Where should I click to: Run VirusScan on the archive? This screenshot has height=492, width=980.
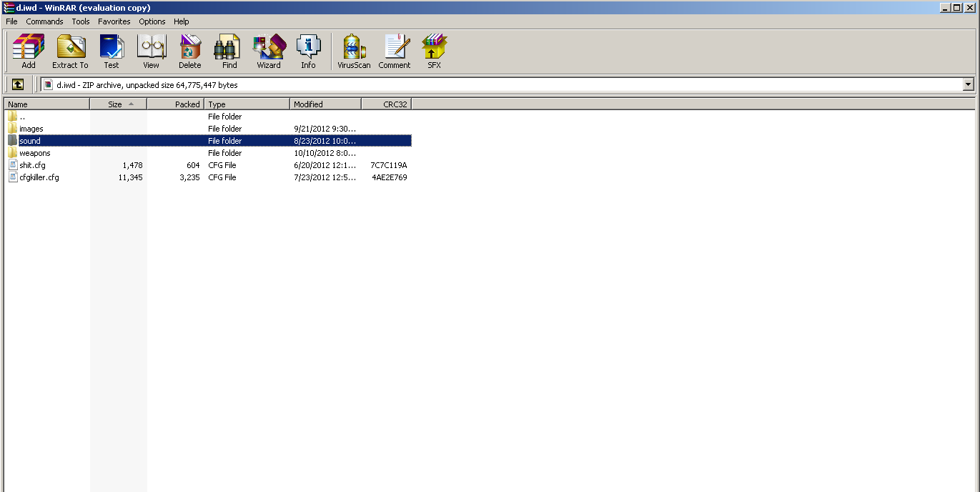point(354,51)
